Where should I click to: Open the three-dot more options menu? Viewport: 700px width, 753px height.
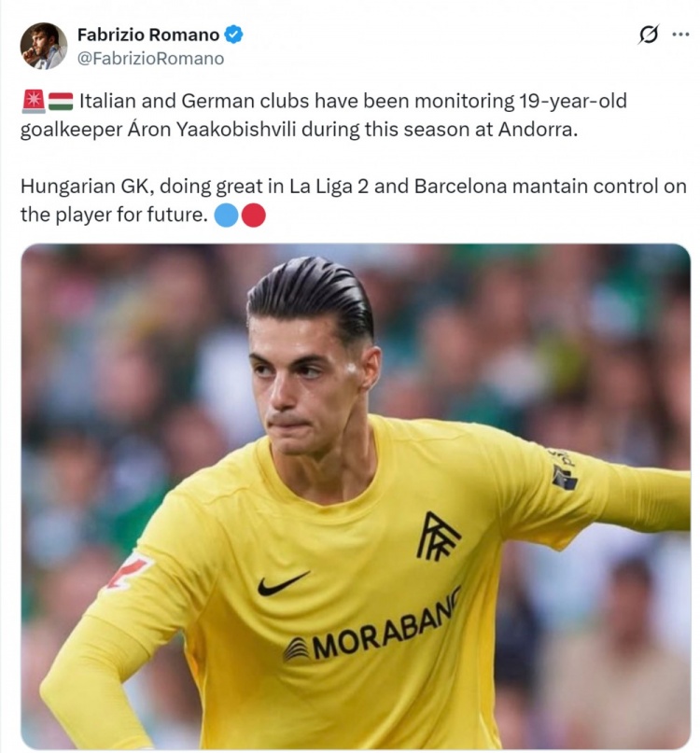[x=680, y=35]
